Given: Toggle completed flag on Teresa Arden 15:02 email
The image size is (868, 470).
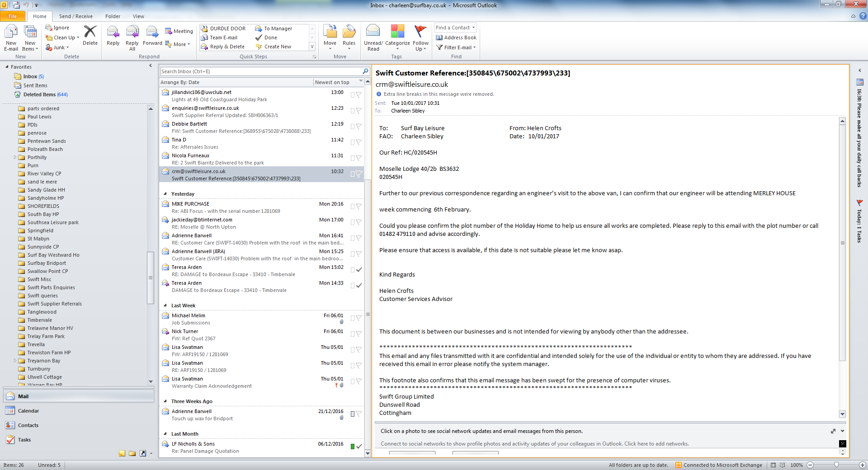Looking at the screenshot, I should pyautogui.click(x=359, y=269).
